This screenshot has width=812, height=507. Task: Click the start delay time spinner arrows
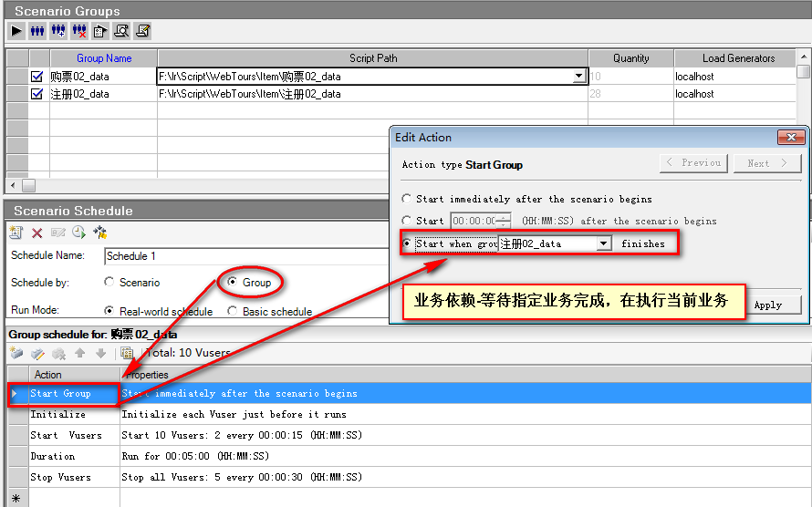(504, 221)
